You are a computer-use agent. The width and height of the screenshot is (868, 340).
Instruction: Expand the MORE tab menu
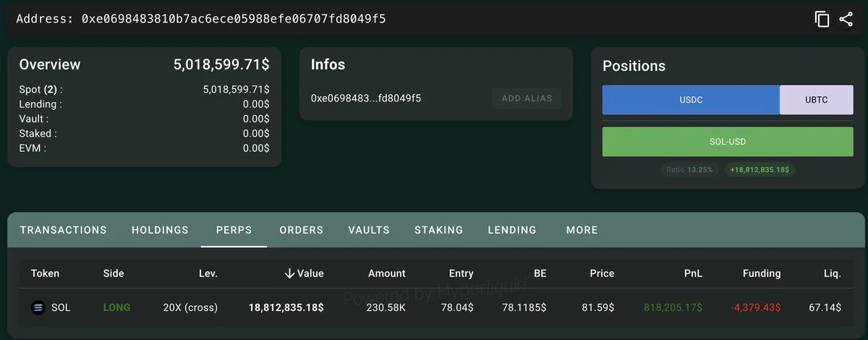pos(582,230)
